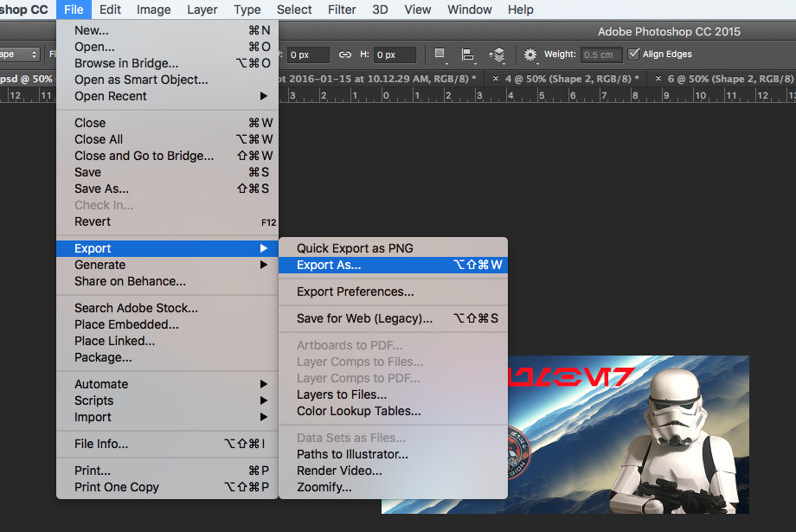Open path operations icon in options bar
The image size is (796, 532).
[x=440, y=54]
